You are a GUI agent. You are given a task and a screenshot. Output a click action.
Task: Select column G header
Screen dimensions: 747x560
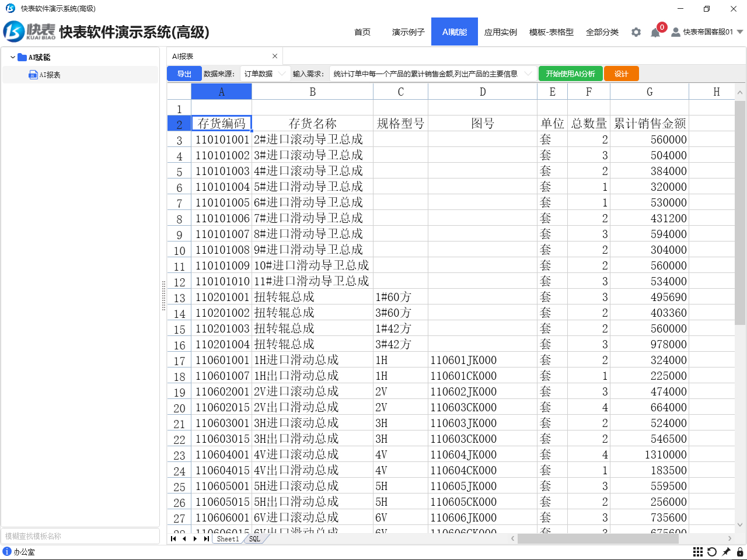[650, 92]
